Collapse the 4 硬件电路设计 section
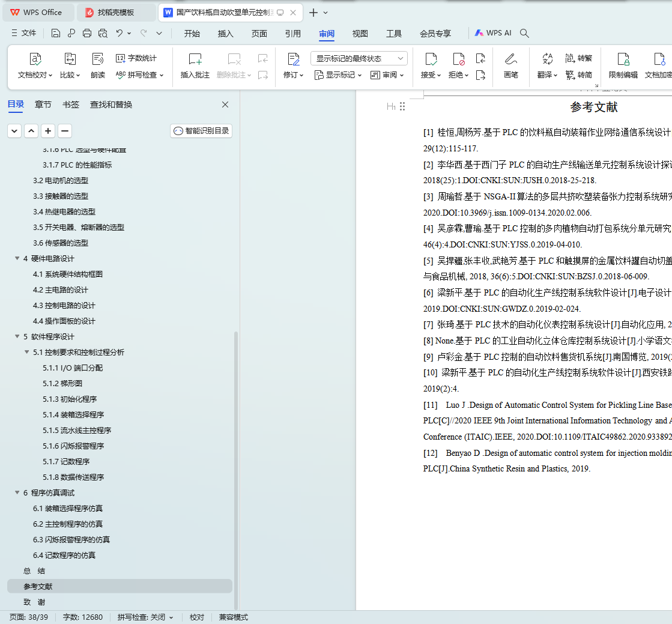The width and height of the screenshot is (672, 624). click(17, 258)
